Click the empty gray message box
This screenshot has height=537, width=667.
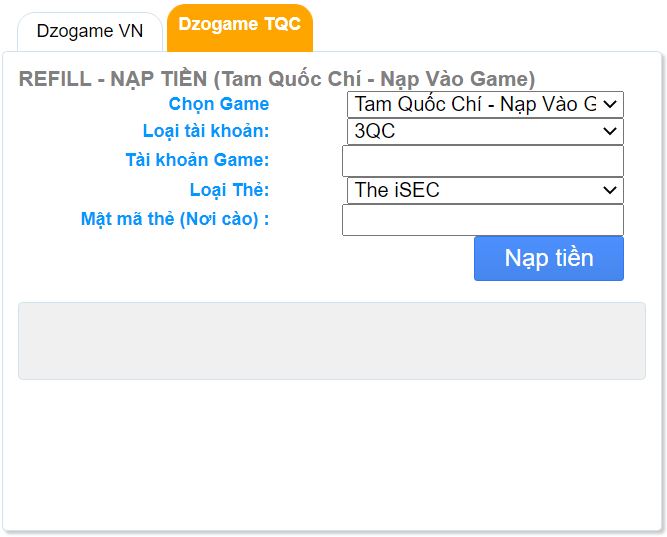click(x=332, y=341)
